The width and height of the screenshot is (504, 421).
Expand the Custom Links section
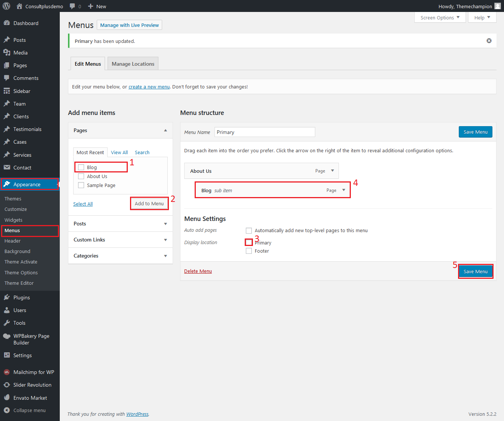point(165,240)
